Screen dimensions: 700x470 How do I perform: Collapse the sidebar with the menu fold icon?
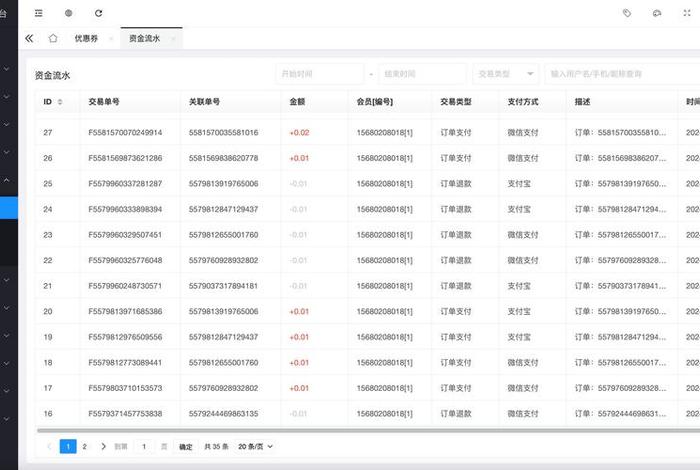pos(39,13)
